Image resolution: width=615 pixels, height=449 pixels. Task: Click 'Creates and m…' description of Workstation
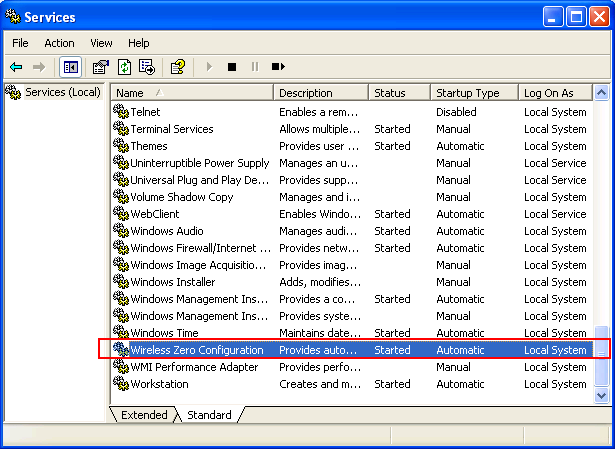click(x=320, y=384)
